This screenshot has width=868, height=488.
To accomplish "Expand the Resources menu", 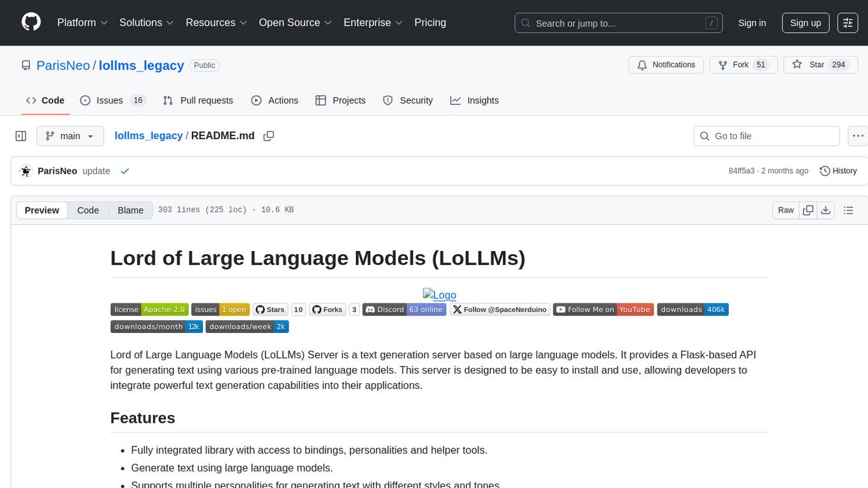I will 216,23.
